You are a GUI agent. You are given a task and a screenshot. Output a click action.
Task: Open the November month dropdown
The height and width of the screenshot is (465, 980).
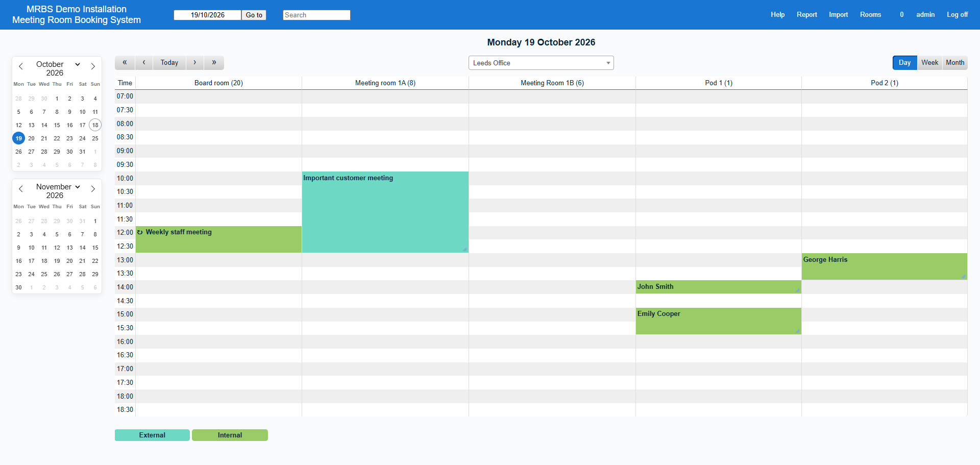[x=58, y=187]
